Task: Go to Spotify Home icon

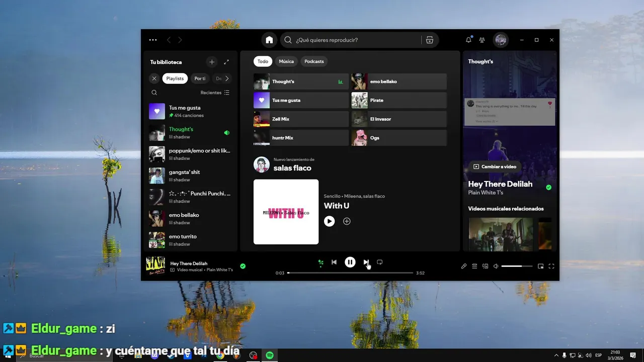Action: pos(269,40)
